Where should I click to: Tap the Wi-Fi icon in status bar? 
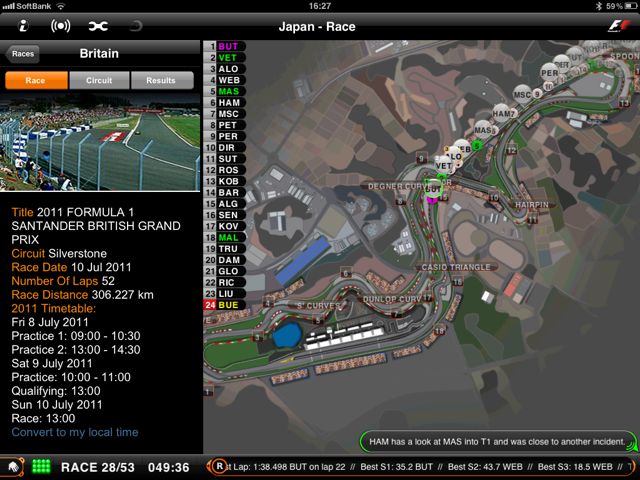[x=60, y=6]
